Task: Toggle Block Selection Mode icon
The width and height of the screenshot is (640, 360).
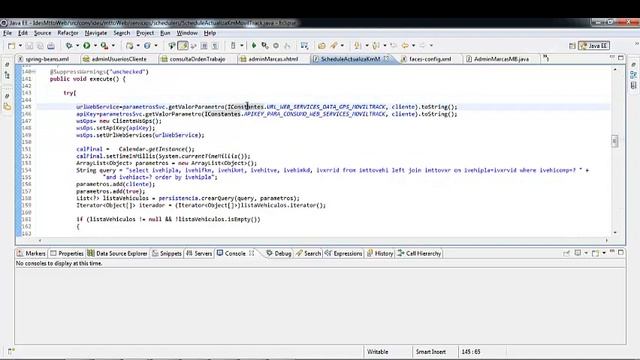Action: coord(204,46)
